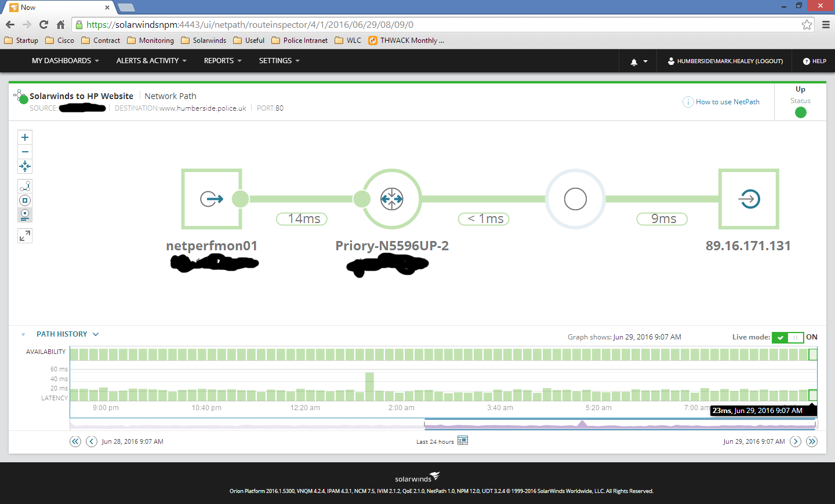835x504 pixels.
Task: Jump back to the earliest history interval
Action: [75, 441]
